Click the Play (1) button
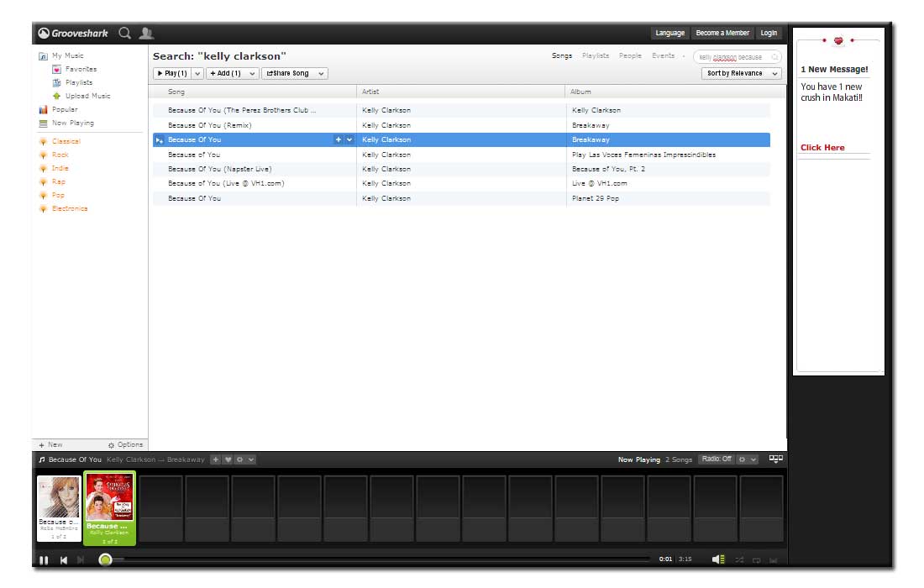Screen dimensions: 924x588 (172, 74)
